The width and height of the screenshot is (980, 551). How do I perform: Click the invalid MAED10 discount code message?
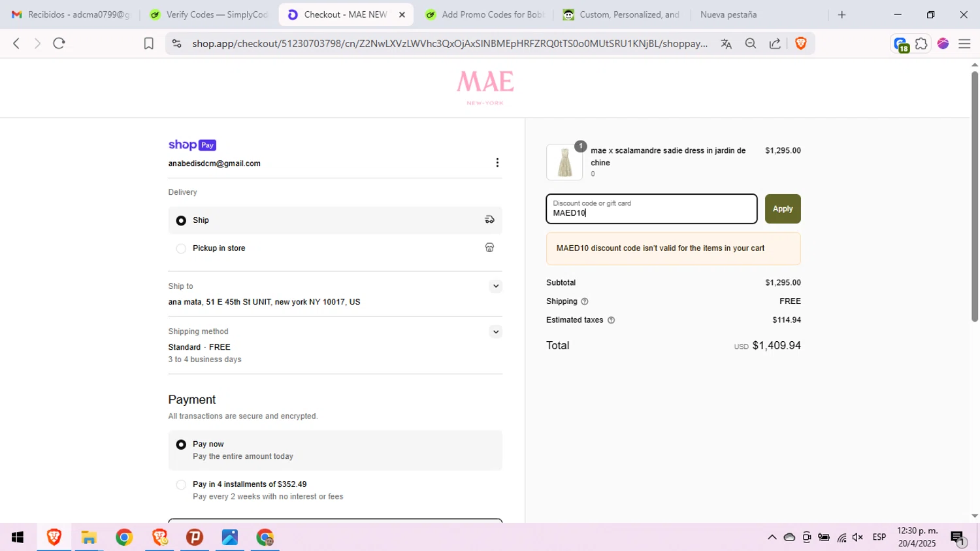point(674,248)
